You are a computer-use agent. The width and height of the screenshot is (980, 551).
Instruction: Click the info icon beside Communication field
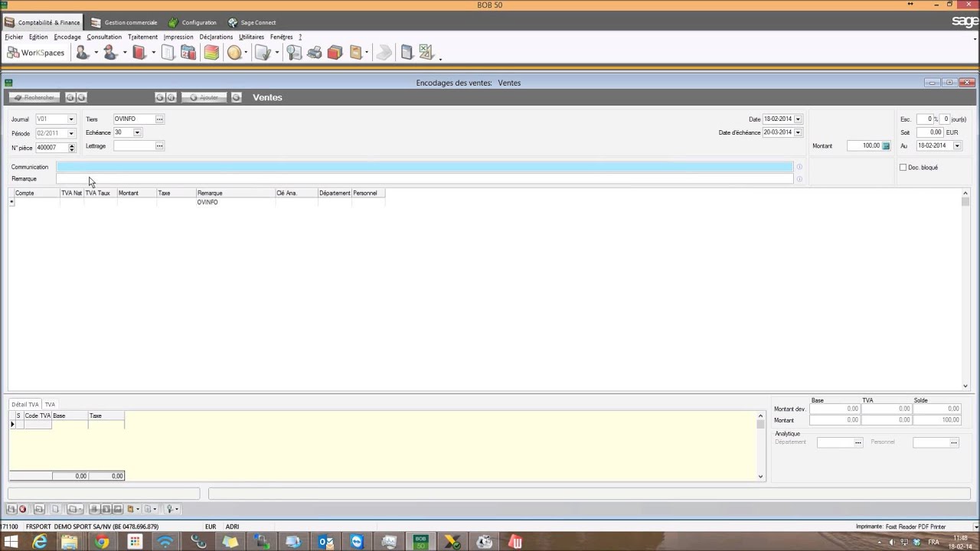click(799, 167)
